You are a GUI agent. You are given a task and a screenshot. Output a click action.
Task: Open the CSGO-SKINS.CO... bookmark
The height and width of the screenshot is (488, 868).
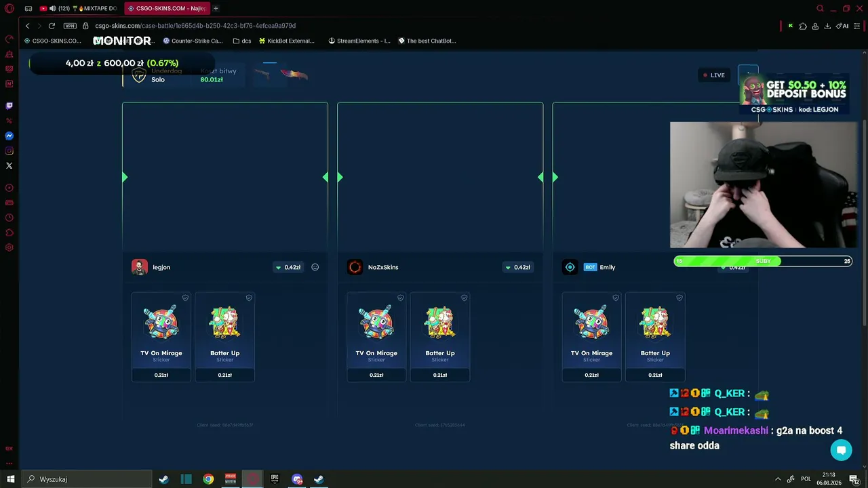52,41
